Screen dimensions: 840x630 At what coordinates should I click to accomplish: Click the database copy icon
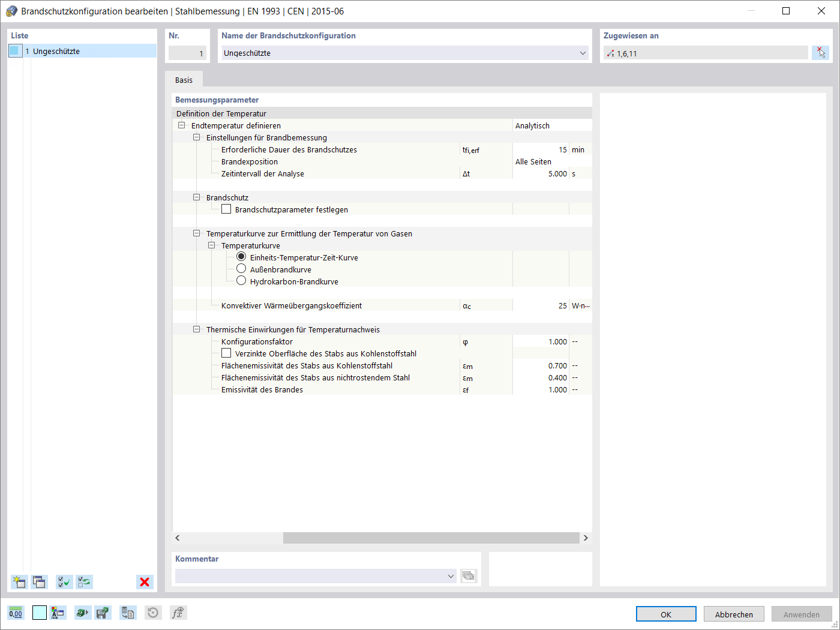(127, 613)
